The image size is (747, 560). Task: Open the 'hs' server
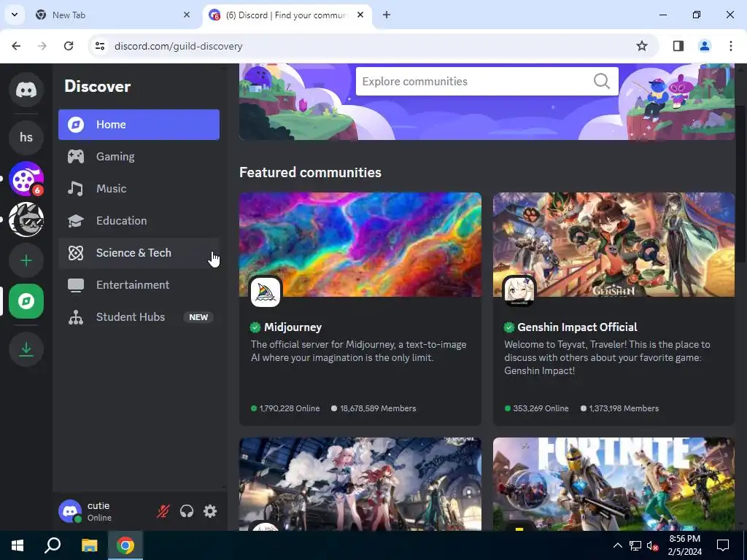pos(26,137)
